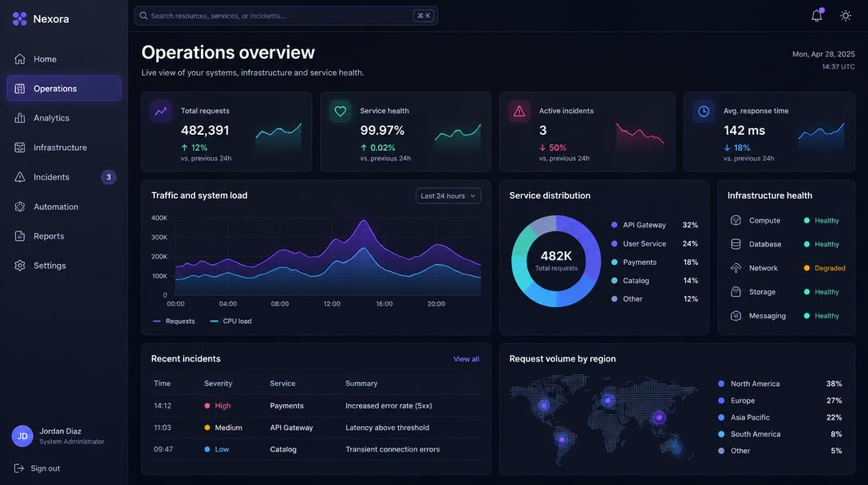This screenshot has width=868, height=485.
Task: Click the CPU load legend entry
Action: pos(231,321)
